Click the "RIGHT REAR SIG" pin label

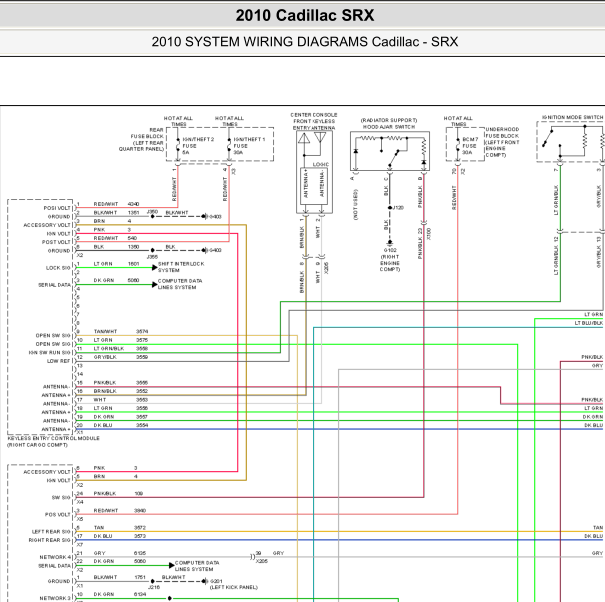(50, 540)
